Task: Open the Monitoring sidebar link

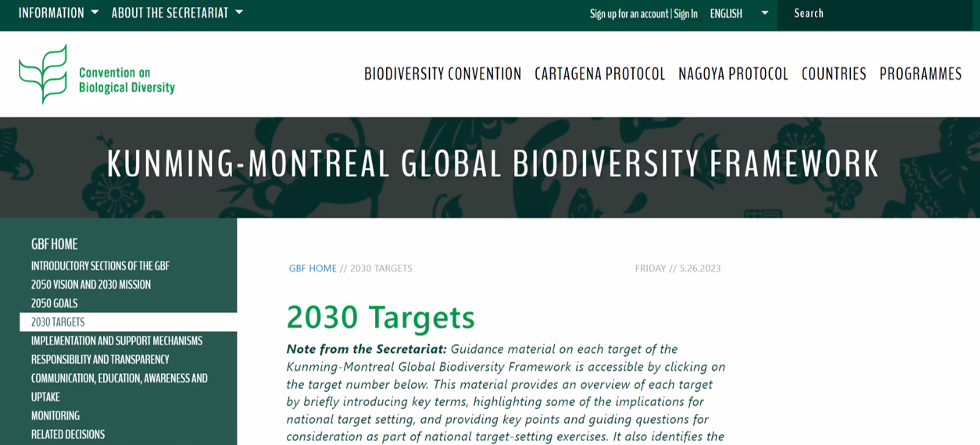Action: (x=55, y=416)
